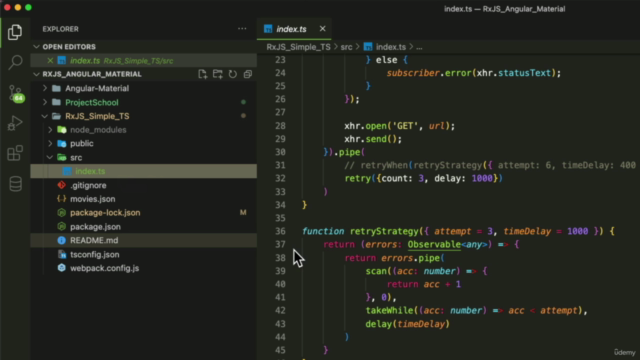Click xhr.open('GET', url) on line 28
The height and width of the screenshot is (360, 640).
pos(399,126)
